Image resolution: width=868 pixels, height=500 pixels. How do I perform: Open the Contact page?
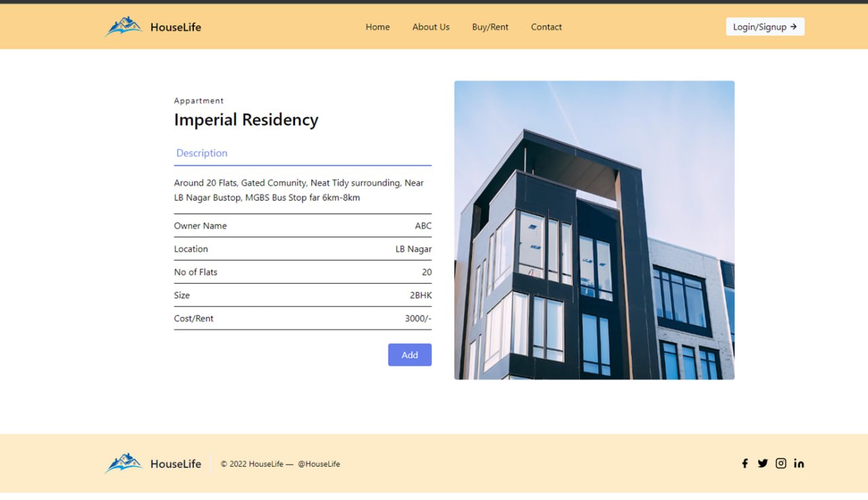(x=546, y=26)
